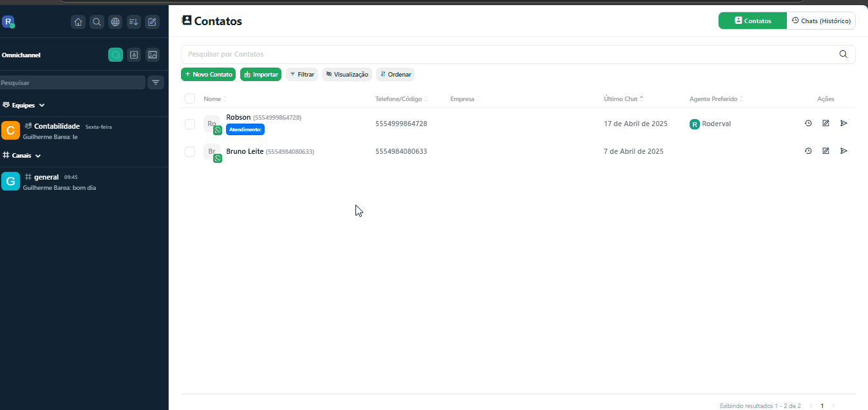Open the sidebar search magnifier icon
Viewport: 868px width, 410px height.
tap(97, 22)
